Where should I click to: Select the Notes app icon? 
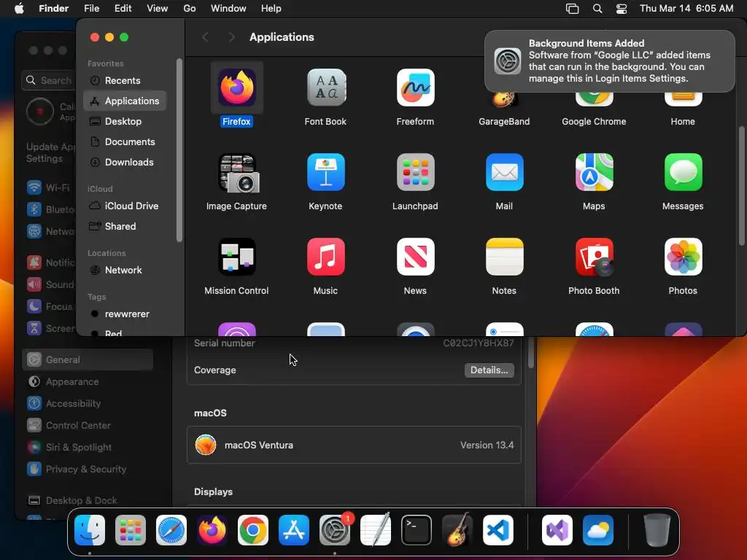coord(505,257)
